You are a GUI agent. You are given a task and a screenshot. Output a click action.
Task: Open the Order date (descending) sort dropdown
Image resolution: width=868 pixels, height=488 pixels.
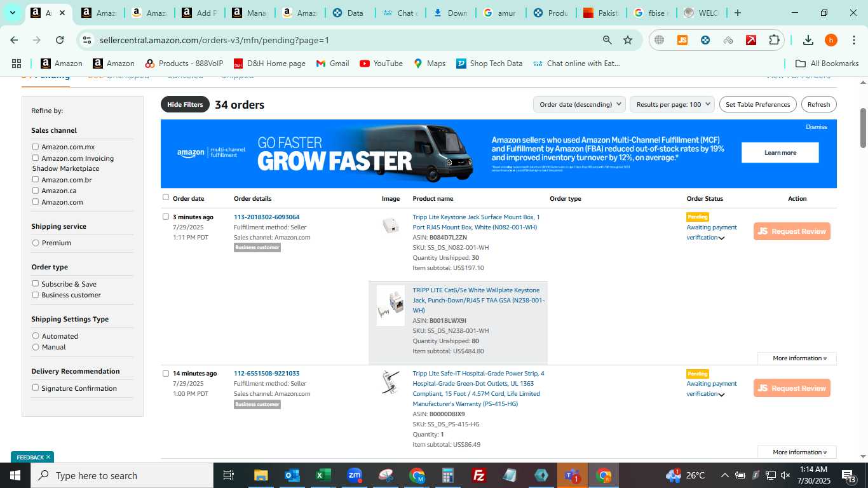point(579,104)
